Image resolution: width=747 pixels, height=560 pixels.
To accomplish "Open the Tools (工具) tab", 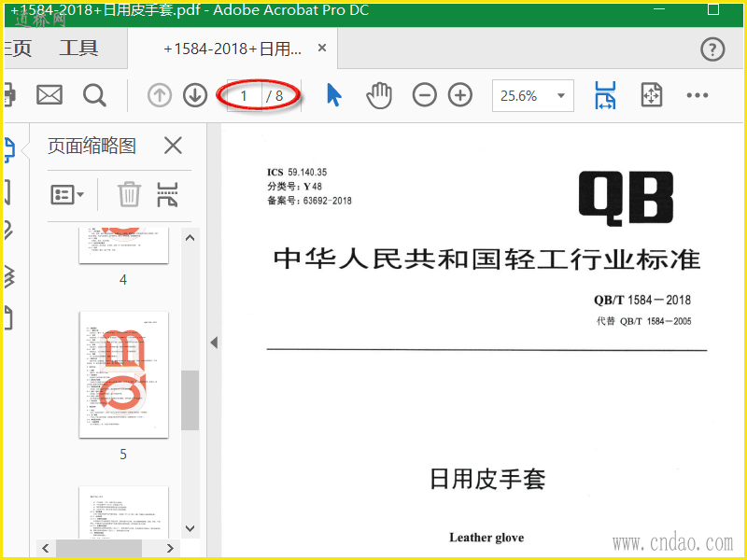I will click(x=78, y=49).
